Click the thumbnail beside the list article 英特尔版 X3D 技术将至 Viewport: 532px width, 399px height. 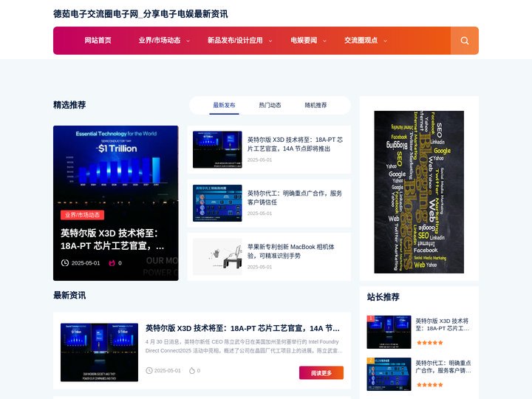(x=217, y=149)
